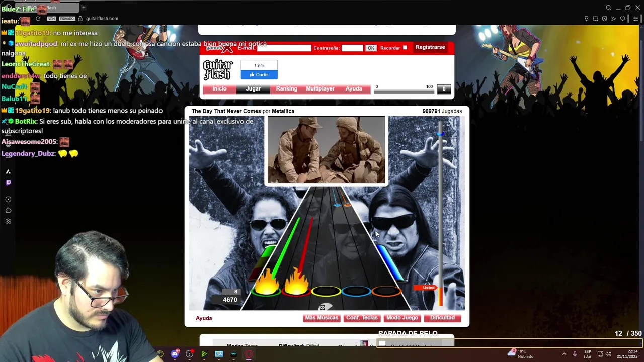Reload the guitarflash.com page
This screenshot has width=644, height=362.
click(38, 19)
